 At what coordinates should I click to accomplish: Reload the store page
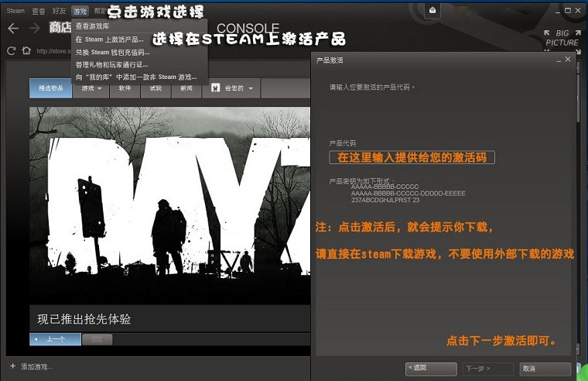[x=11, y=51]
